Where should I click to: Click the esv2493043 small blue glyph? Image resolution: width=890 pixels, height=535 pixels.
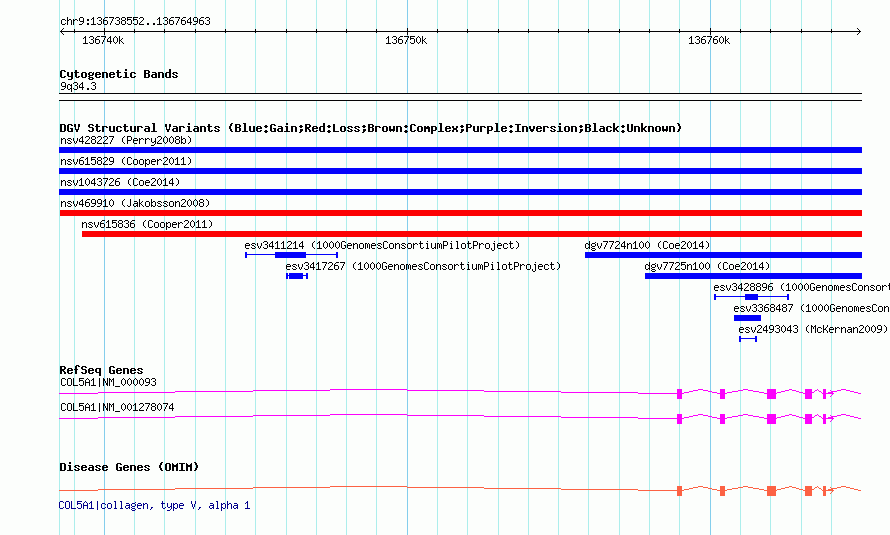coord(748,339)
